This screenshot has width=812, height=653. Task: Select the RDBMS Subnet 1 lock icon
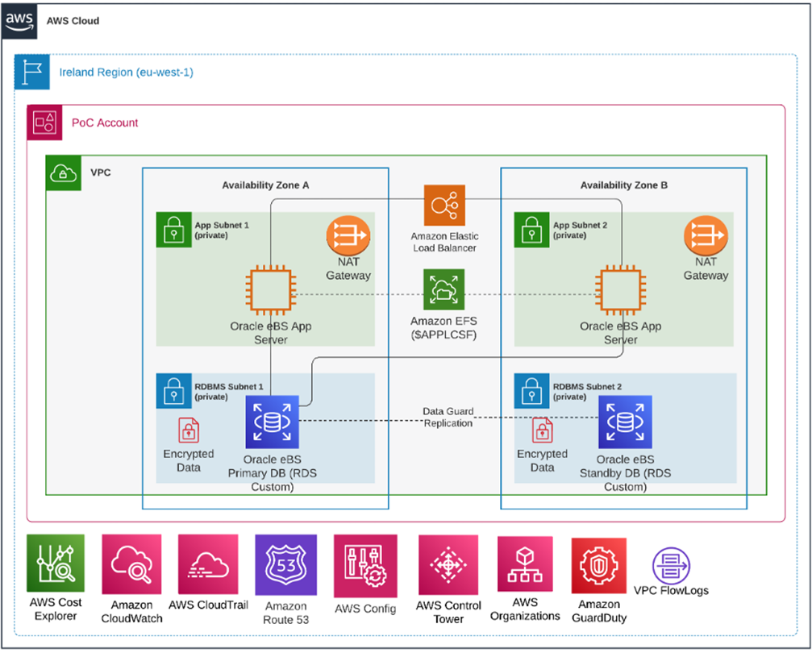point(174,391)
